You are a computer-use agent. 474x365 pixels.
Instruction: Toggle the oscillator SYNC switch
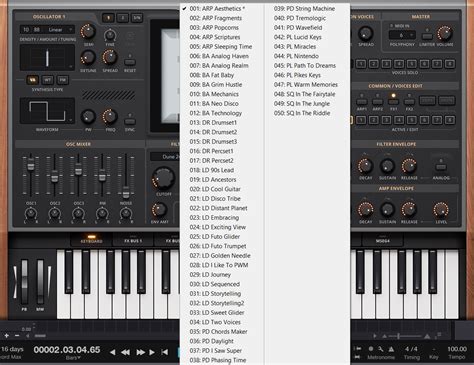pyautogui.click(x=130, y=121)
